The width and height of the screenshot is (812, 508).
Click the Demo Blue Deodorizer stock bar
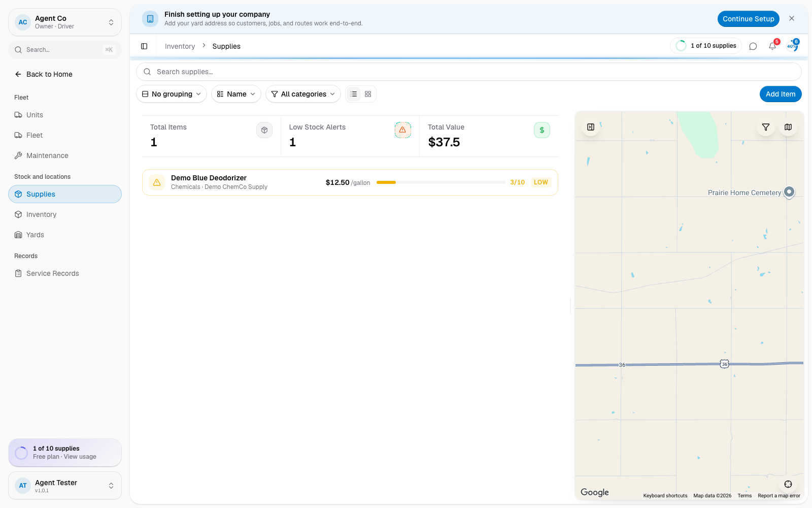click(441, 182)
